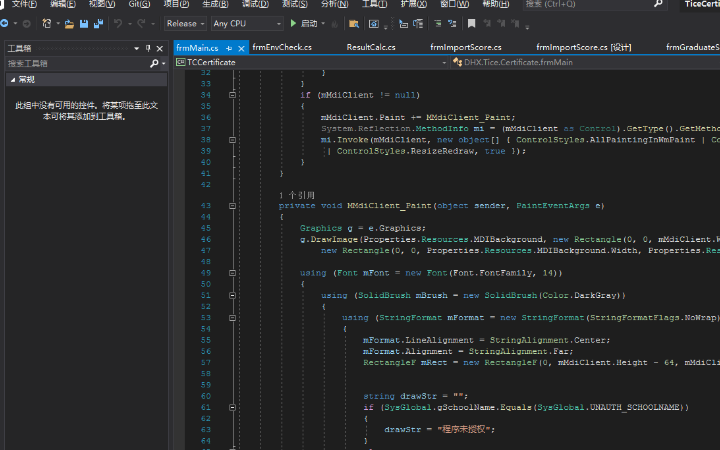Switch to the frmEnvCheck.cs tab
This screenshot has height=450, width=720.
pos(282,47)
